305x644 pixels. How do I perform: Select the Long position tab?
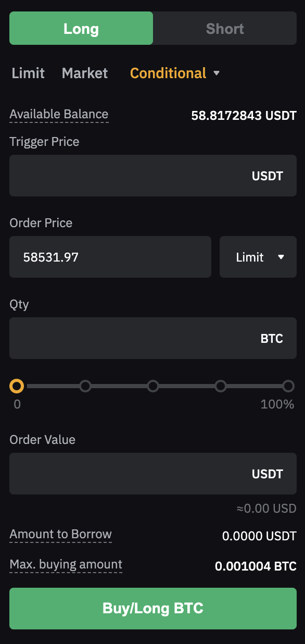81,28
